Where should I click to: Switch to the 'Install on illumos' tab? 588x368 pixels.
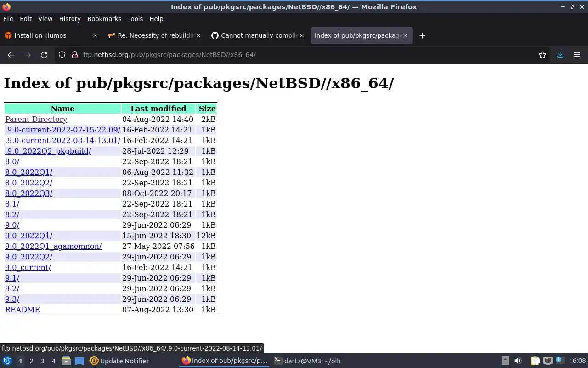(x=51, y=35)
